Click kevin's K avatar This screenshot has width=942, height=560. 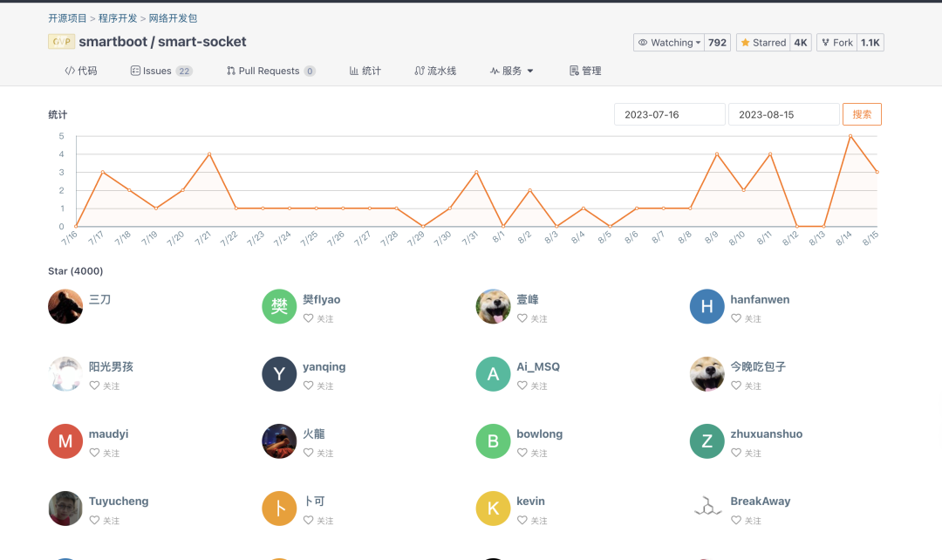[x=493, y=509]
